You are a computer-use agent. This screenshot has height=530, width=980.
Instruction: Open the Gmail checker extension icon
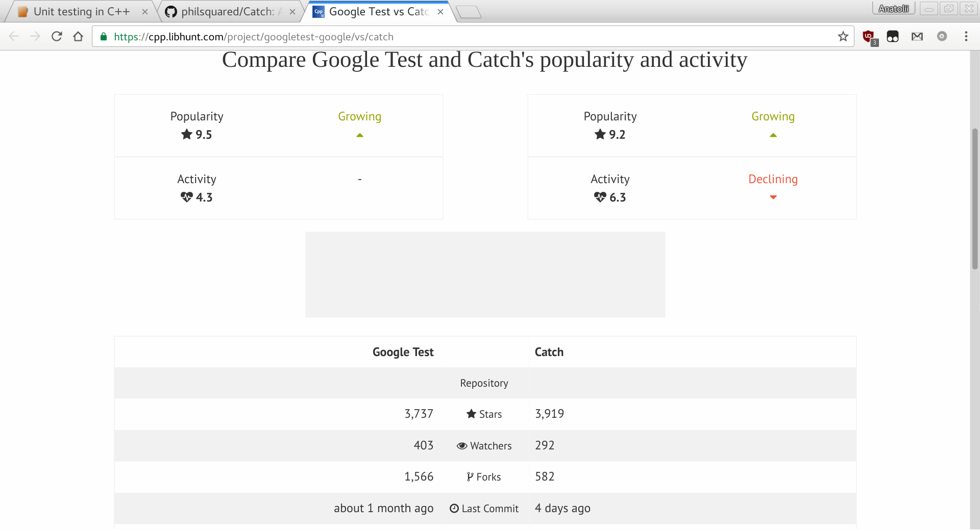click(917, 36)
